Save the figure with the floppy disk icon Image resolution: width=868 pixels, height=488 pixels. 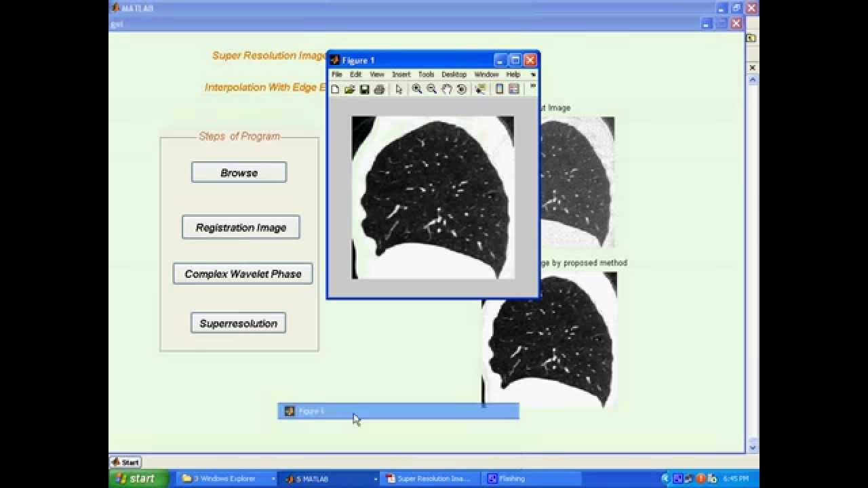(x=364, y=89)
